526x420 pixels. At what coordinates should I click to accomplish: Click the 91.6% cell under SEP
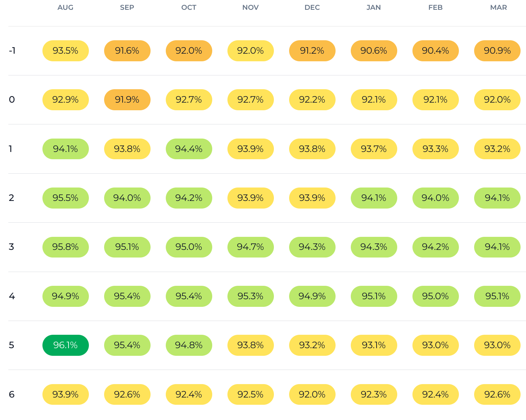(x=127, y=51)
